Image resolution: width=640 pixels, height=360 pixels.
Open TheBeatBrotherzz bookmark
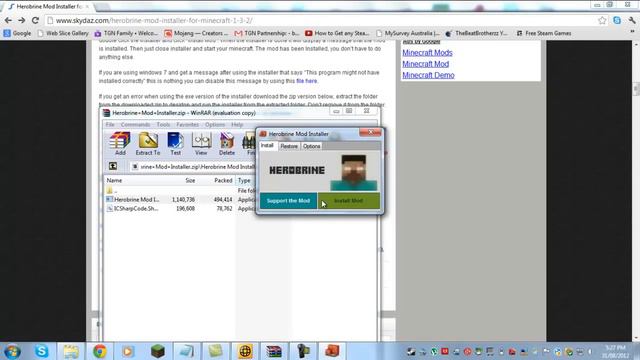click(476, 33)
